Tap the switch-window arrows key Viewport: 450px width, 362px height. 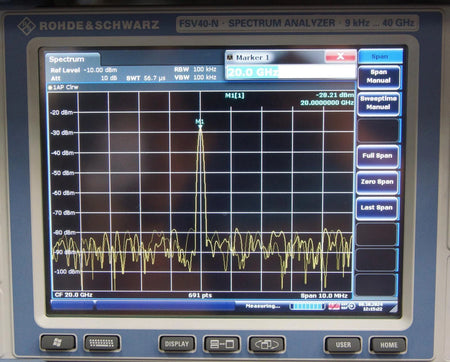point(266,345)
